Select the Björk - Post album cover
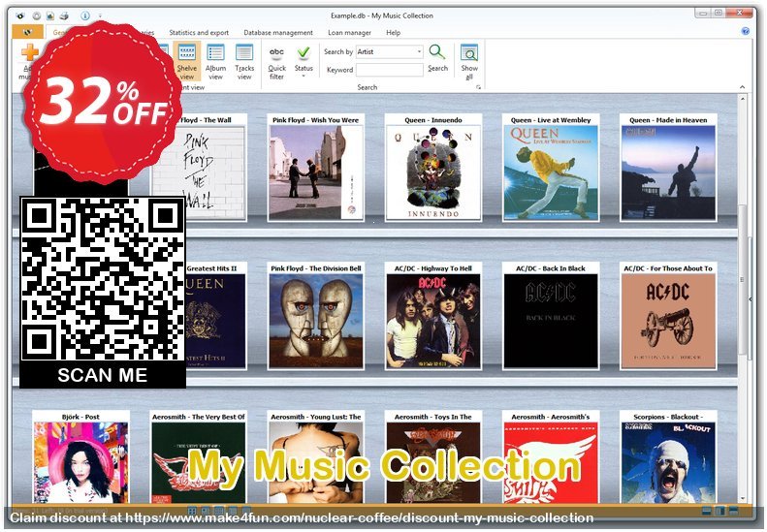This screenshot has width=767, height=532. tap(80, 462)
